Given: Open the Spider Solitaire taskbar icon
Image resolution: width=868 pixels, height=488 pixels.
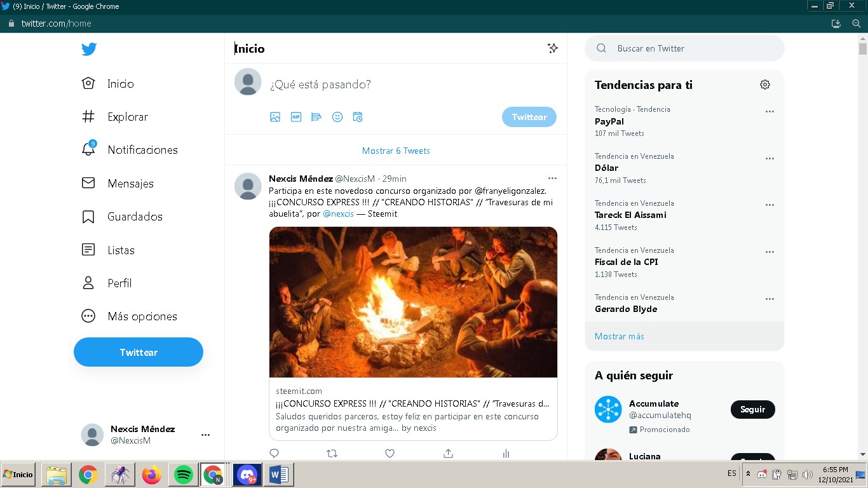Looking at the screenshot, I should point(119,475).
